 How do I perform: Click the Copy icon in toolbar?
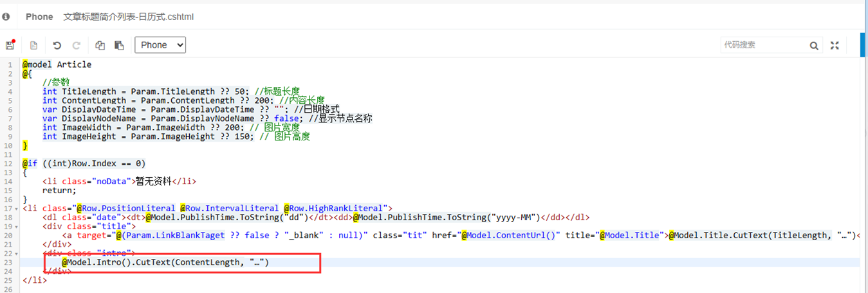click(100, 45)
